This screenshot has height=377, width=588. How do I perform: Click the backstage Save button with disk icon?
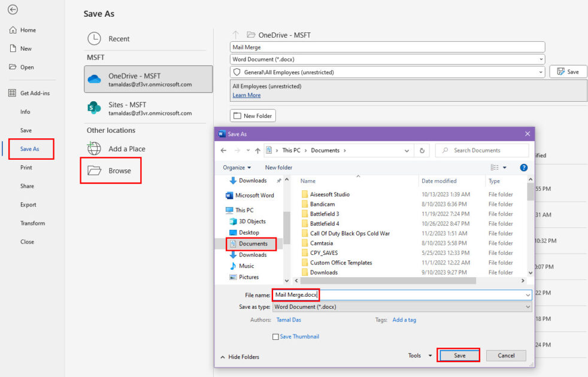pos(568,72)
